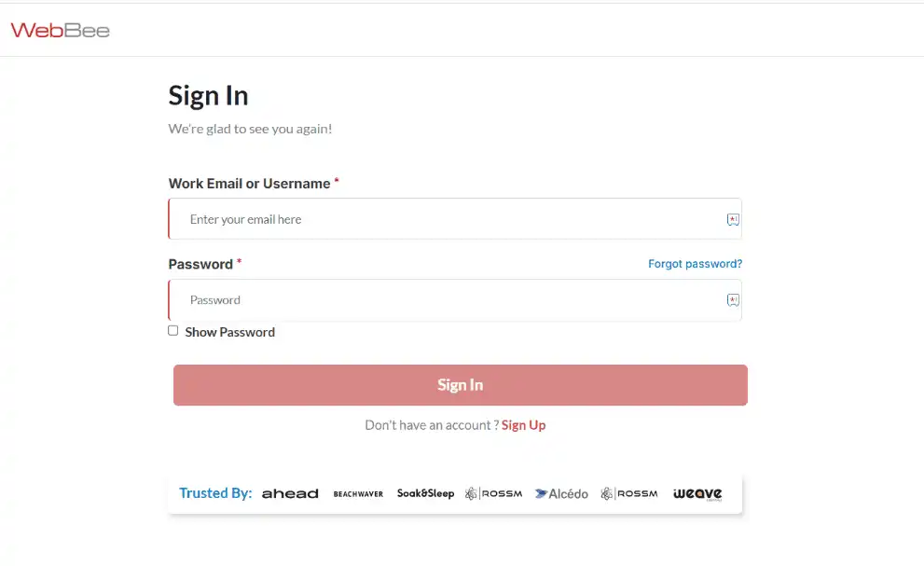
Task: Click the autofill icon in the email field
Action: point(733,218)
